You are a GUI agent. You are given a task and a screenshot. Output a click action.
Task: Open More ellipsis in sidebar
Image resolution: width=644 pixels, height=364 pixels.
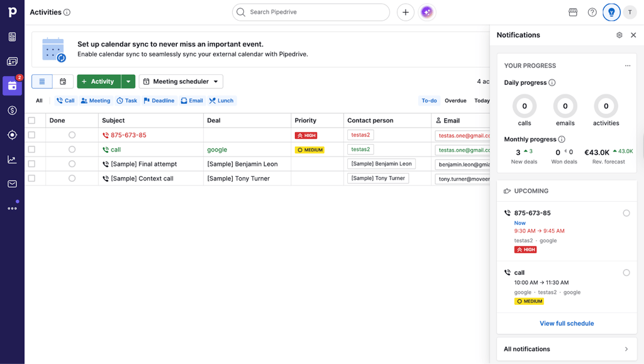coord(13,209)
